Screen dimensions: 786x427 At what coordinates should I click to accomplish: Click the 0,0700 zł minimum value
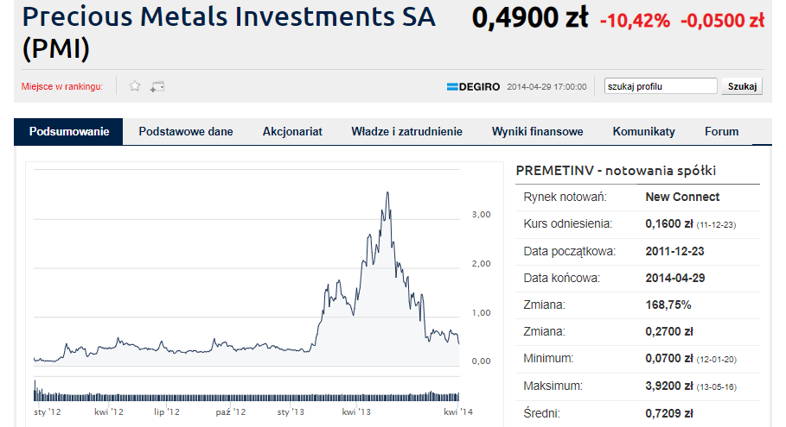pyautogui.click(x=669, y=359)
